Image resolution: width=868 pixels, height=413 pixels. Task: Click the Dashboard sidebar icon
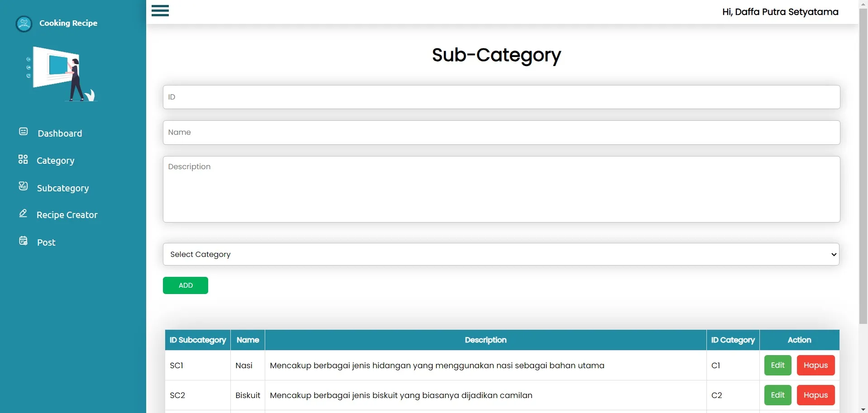23,132
